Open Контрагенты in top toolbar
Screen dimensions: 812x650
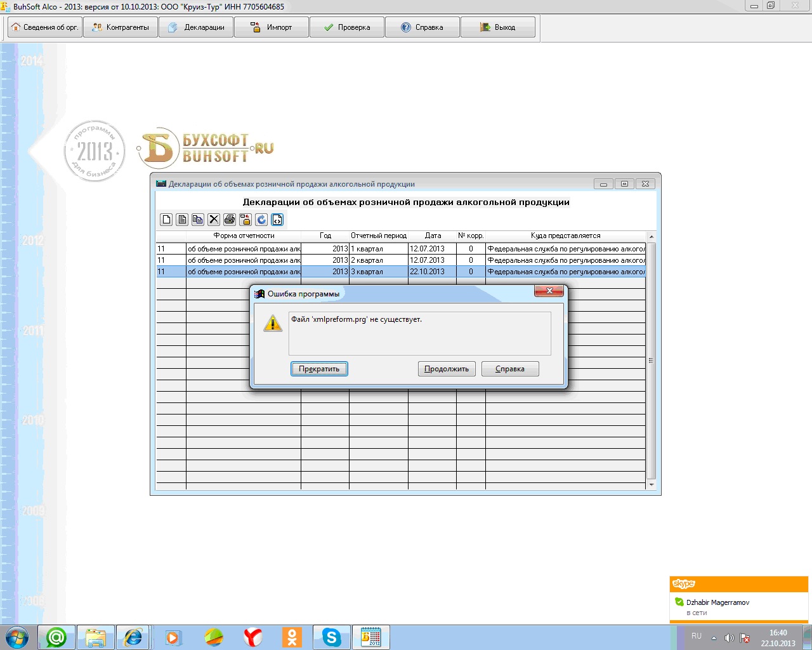(x=121, y=27)
